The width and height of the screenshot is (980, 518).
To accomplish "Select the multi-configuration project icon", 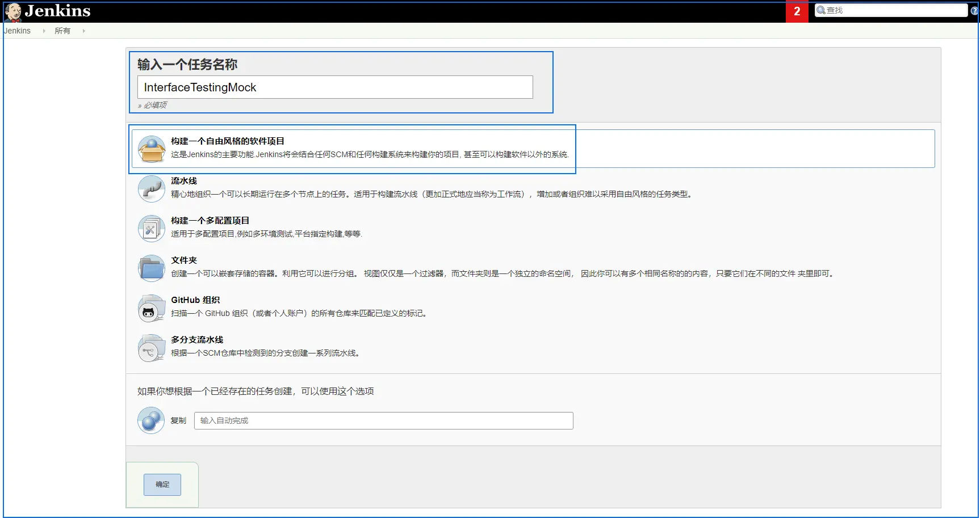I will tap(151, 228).
